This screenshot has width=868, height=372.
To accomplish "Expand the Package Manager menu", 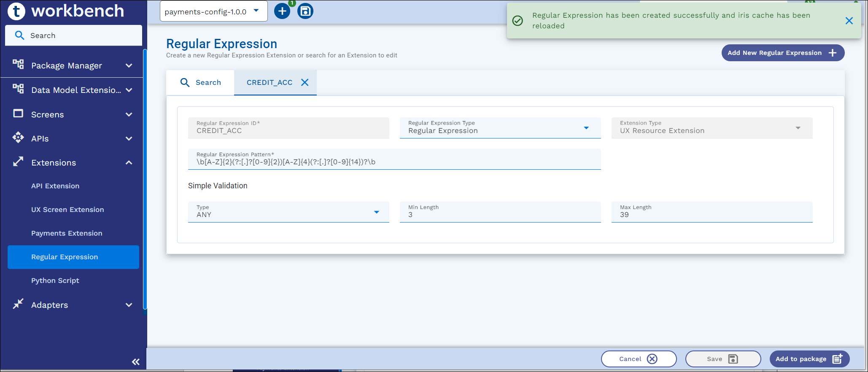I will click(129, 65).
